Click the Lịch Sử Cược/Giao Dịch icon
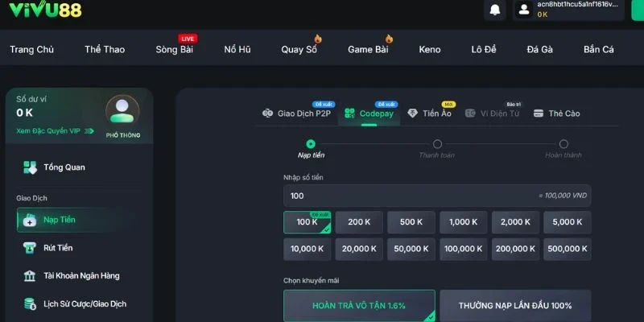 [30, 304]
